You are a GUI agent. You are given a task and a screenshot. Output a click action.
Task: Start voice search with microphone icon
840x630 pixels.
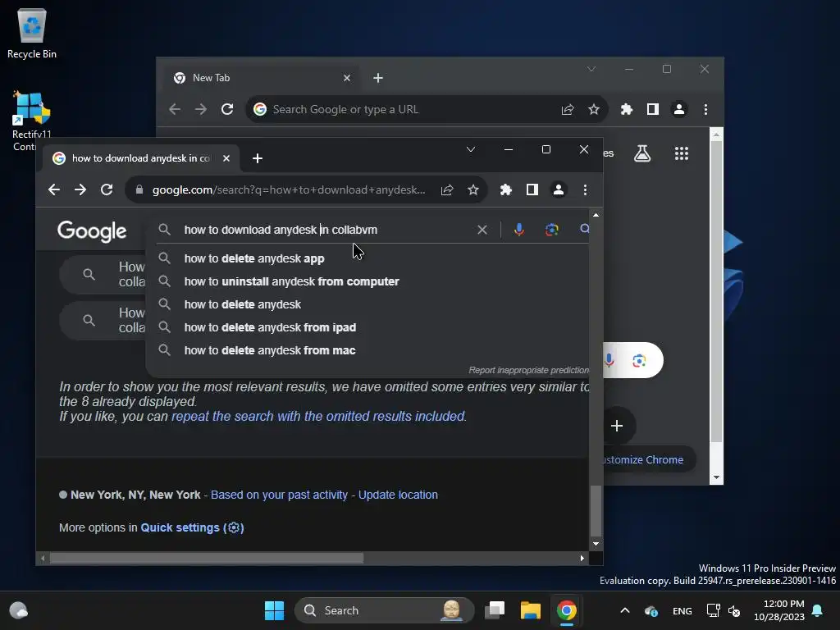pos(518,230)
